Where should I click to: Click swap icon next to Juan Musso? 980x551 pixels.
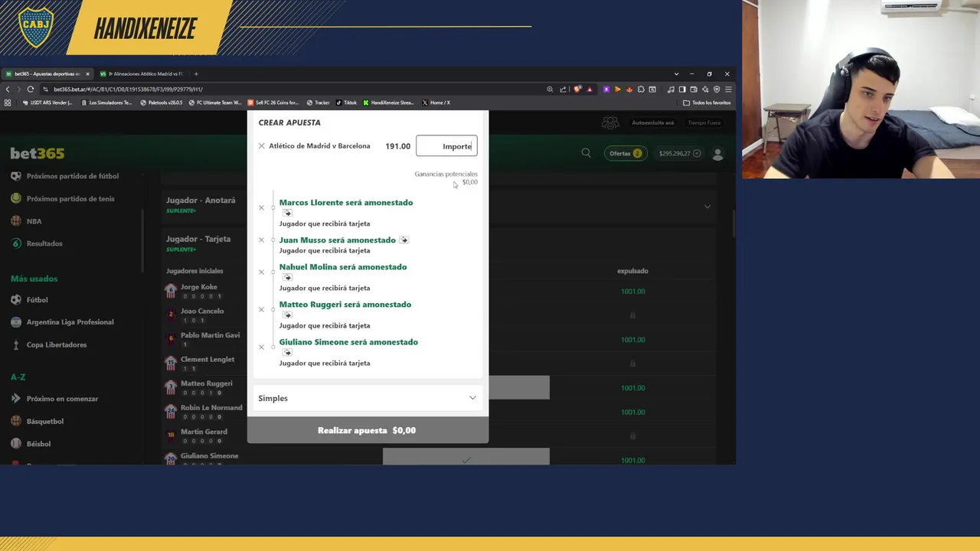point(403,240)
